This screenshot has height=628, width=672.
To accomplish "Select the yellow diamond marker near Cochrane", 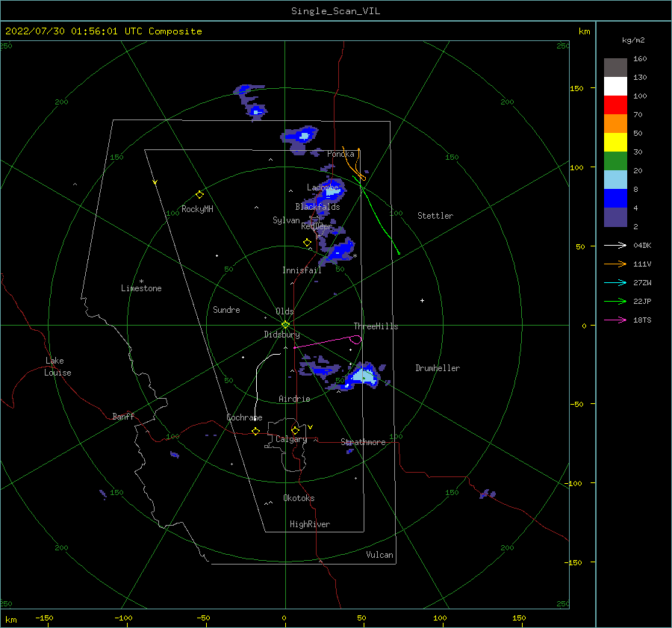I will pos(256,431).
